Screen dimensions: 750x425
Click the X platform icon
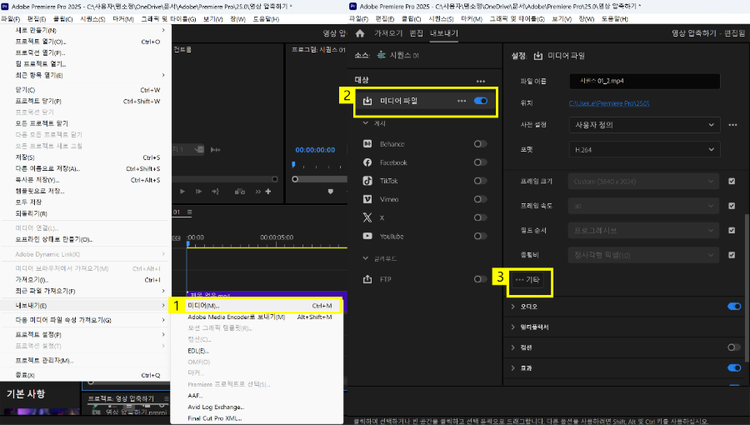367,218
